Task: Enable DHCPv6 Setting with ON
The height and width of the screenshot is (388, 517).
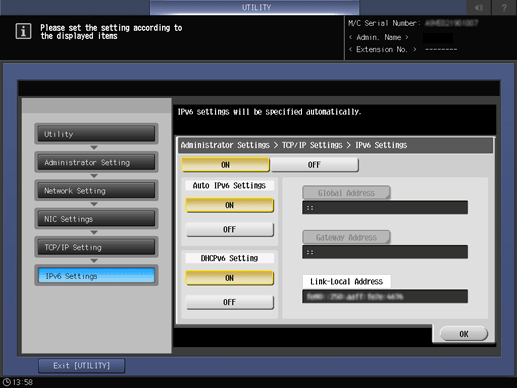Action: click(230, 278)
